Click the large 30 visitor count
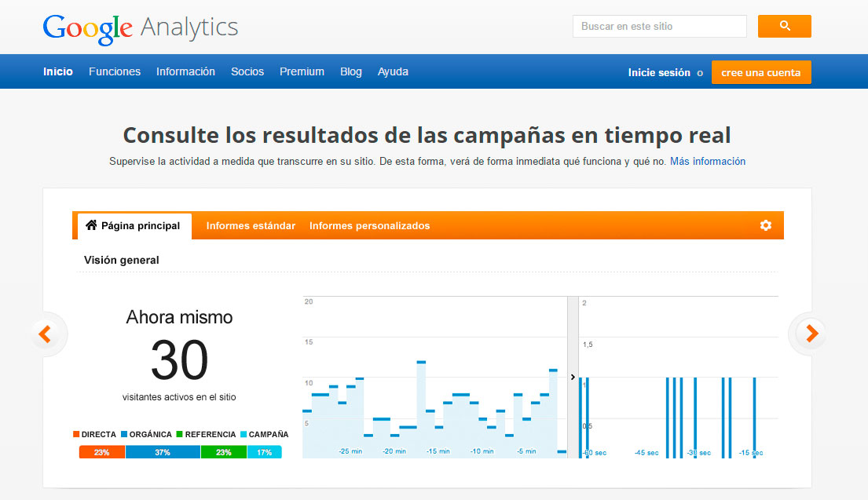 [179, 360]
